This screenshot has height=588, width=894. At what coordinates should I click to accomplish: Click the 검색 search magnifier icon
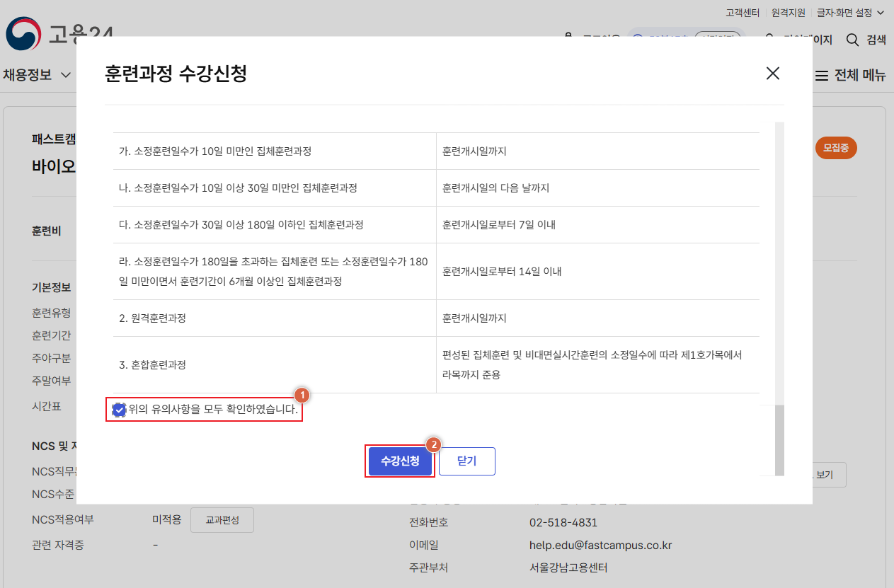852,40
